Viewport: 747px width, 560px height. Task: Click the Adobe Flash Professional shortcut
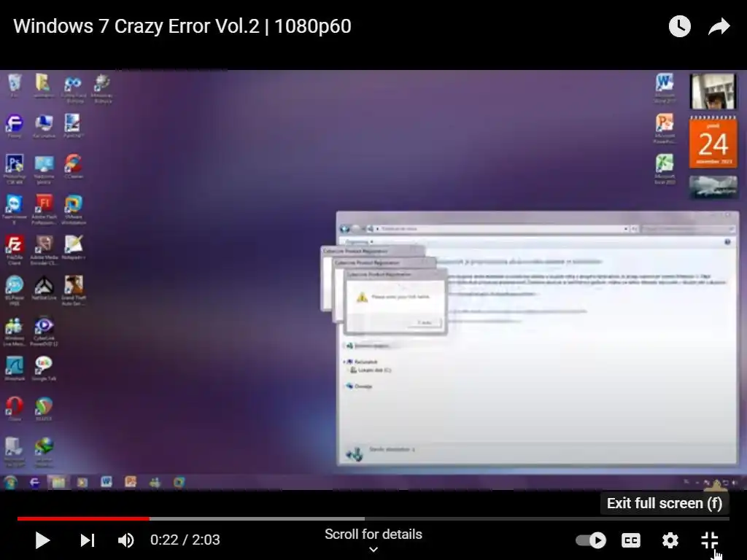tap(44, 209)
